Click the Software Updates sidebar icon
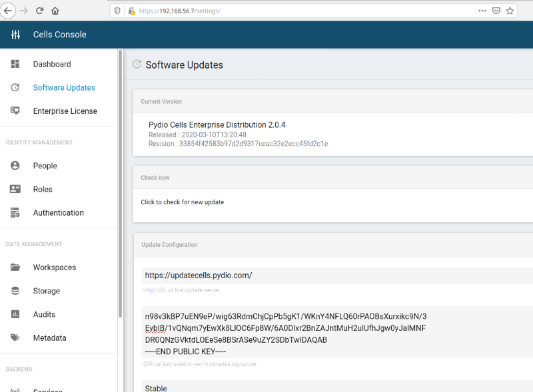 (x=15, y=87)
